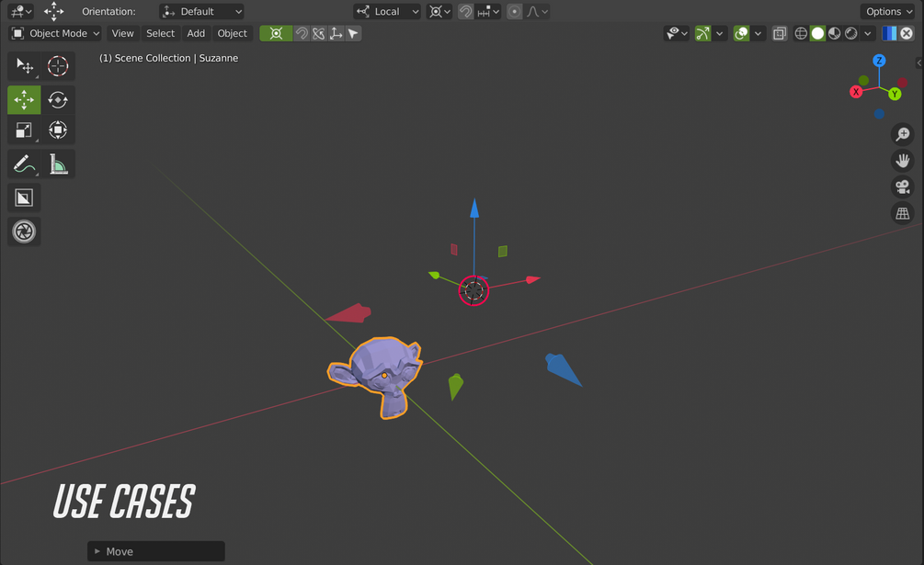Open selectability and visibility dropdown
The width and height of the screenshot is (924, 565).
coord(676,34)
